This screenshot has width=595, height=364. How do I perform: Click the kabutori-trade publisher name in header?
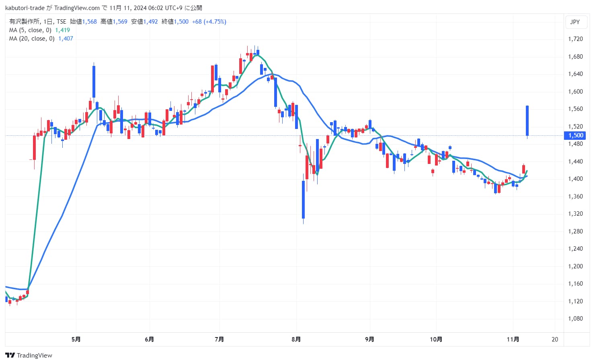(x=25, y=8)
